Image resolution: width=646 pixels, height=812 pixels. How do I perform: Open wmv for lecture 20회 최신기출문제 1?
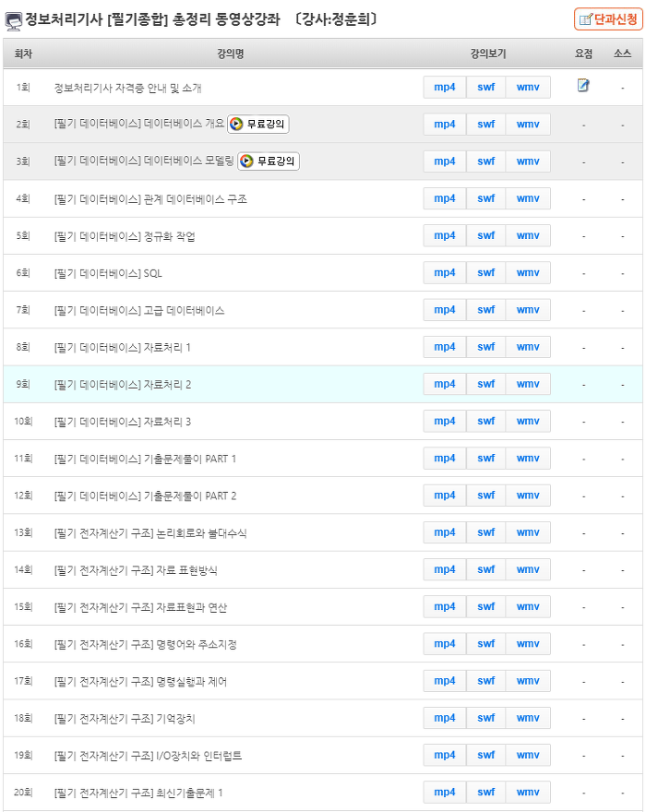coord(528,793)
